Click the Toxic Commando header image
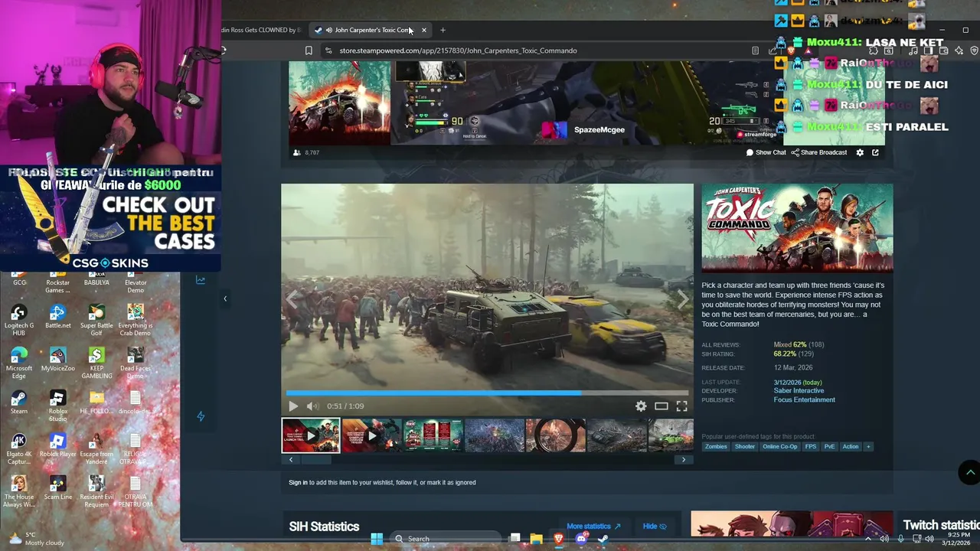 pyautogui.click(x=797, y=228)
